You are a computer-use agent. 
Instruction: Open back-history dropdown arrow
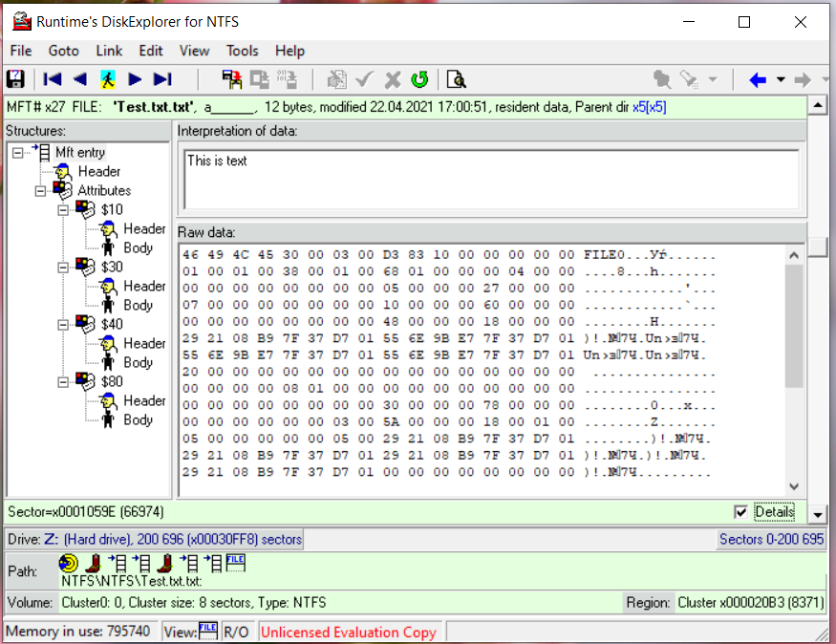tap(781, 80)
